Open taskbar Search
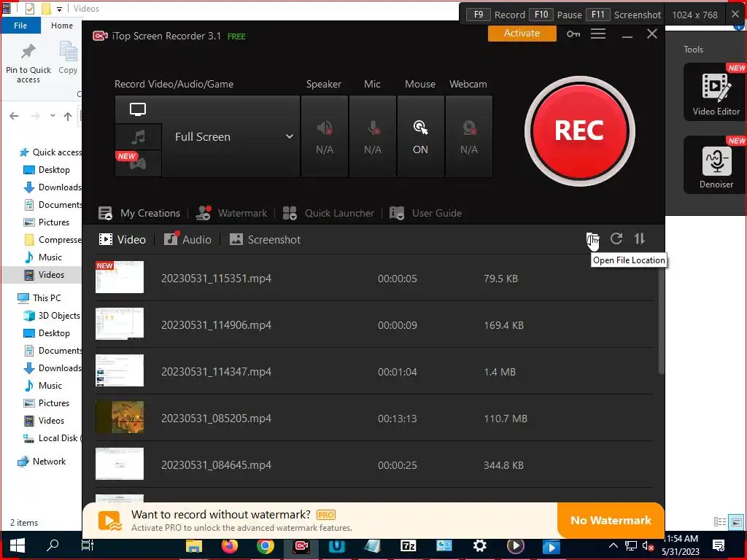Viewport: 747px width, 560px height. [53, 545]
